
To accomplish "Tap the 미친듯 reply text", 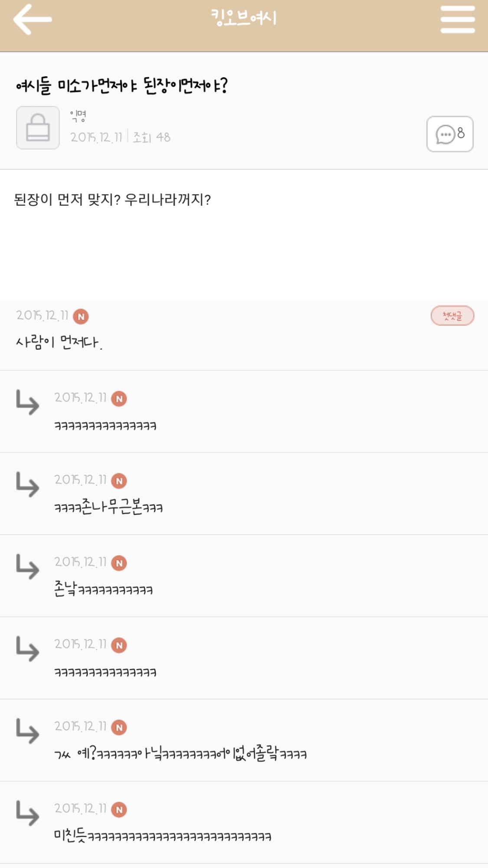I will click(163, 836).
